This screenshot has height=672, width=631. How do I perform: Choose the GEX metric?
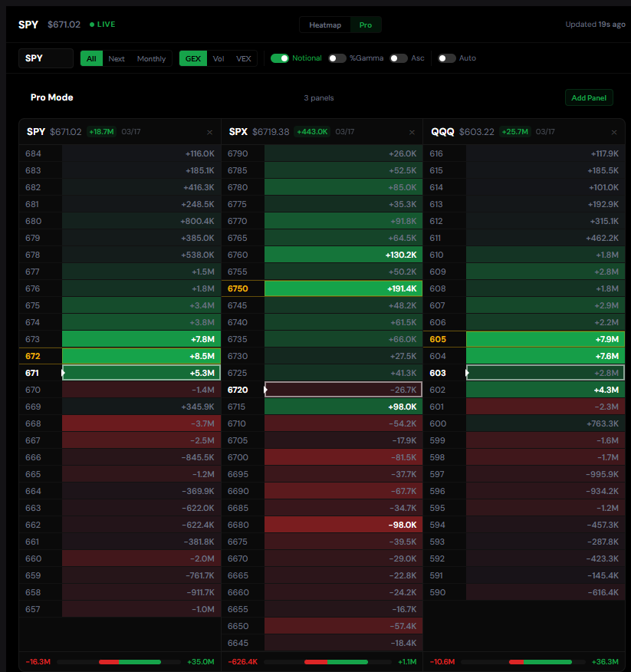tap(192, 59)
